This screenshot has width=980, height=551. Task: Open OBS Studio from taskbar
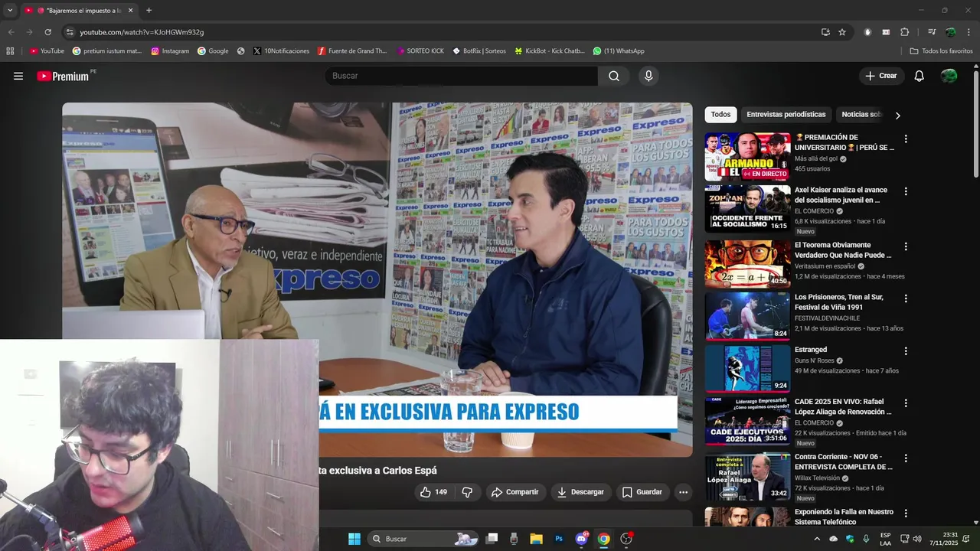click(626, 539)
